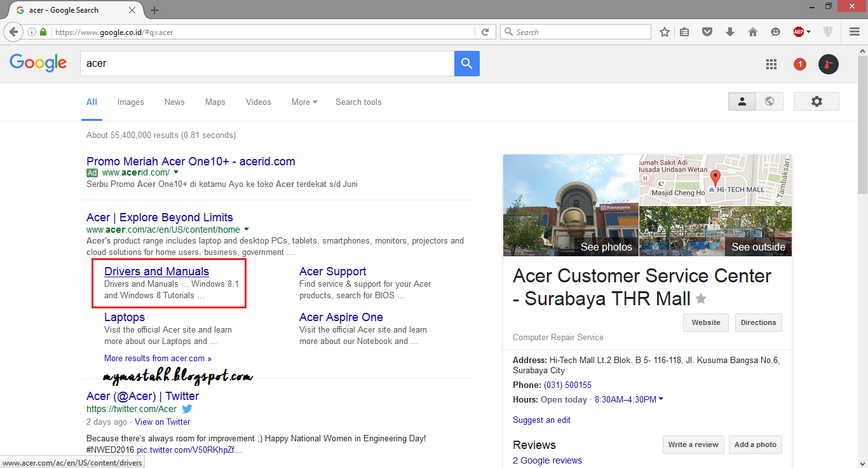
Task: Open the See outside street view thumbnail
Action: click(715, 231)
